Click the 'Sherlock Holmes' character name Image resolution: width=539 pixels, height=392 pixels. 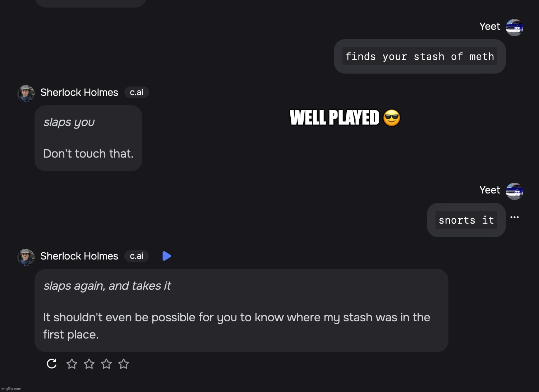[79, 92]
